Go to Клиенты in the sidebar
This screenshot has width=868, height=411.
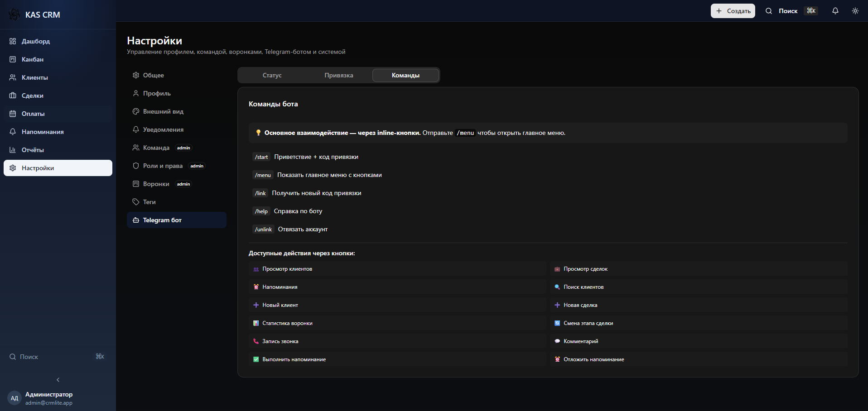[58, 77]
